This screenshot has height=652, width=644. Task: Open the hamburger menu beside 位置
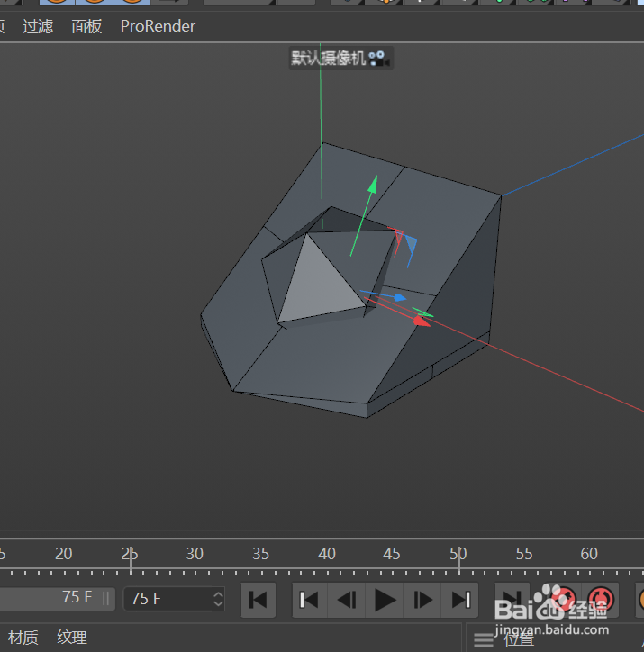(x=484, y=640)
